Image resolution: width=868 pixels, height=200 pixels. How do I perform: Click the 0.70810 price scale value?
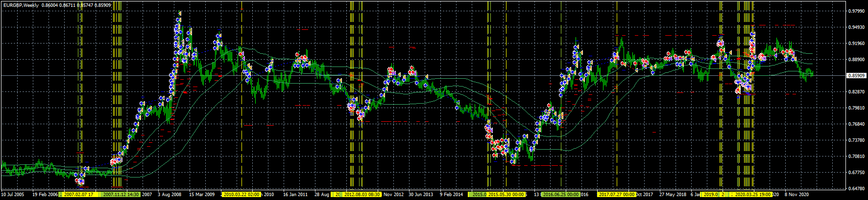(856, 156)
